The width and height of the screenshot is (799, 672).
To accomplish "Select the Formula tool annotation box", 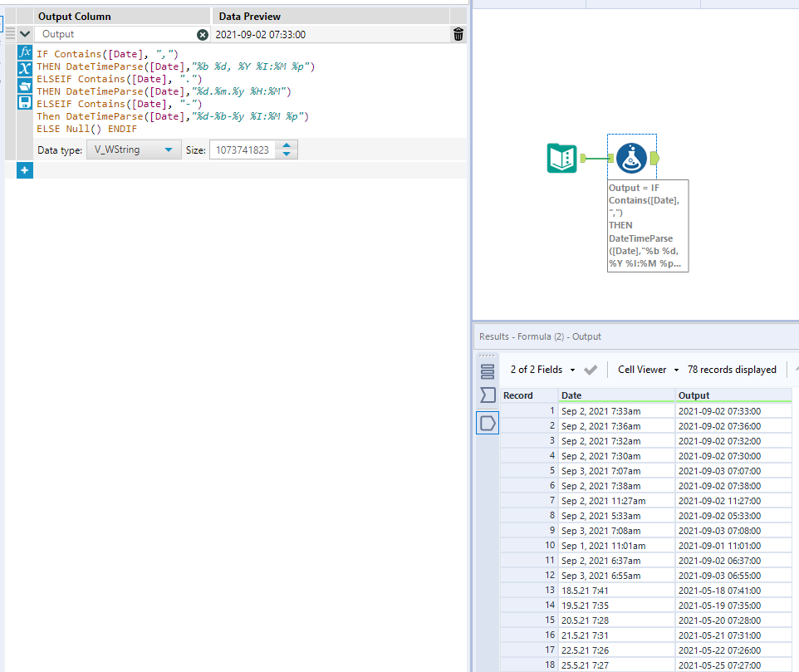I will coord(648,226).
